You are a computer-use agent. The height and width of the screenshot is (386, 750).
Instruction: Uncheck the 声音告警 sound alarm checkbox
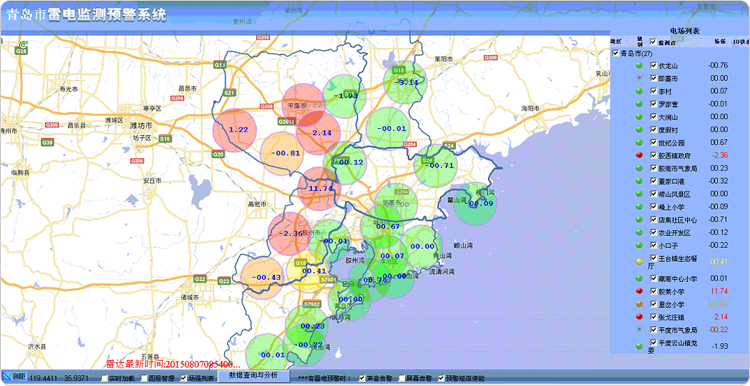pos(362,378)
